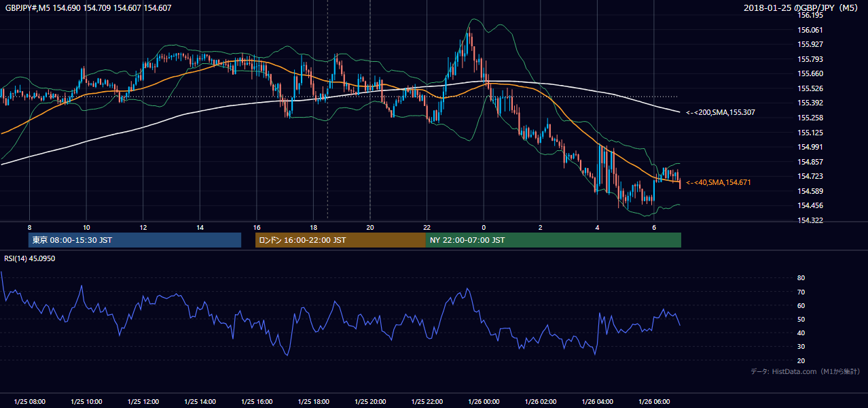Viewport: 868px width, 408px height.
Task: Click price level 156.195 on axis
Action: pos(811,15)
